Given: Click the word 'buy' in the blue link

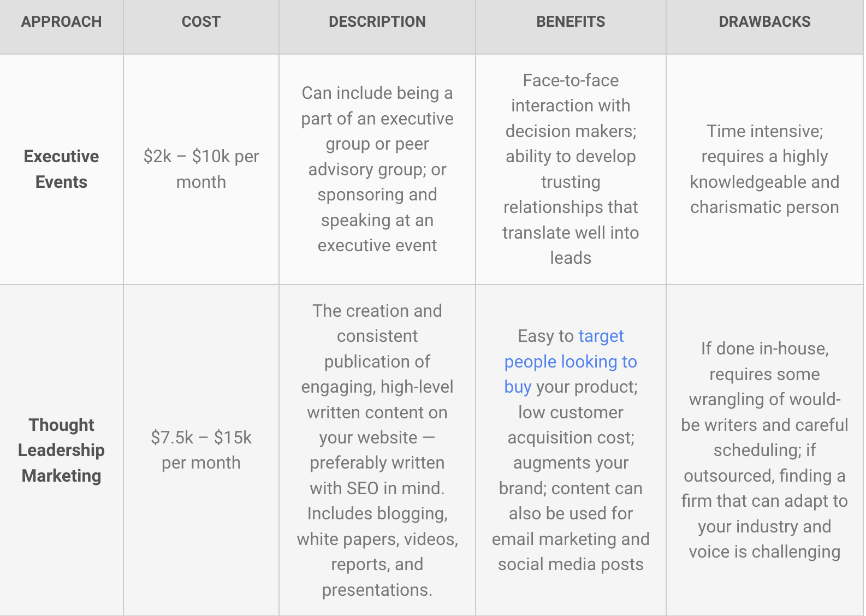Looking at the screenshot, I should point(518,387).
